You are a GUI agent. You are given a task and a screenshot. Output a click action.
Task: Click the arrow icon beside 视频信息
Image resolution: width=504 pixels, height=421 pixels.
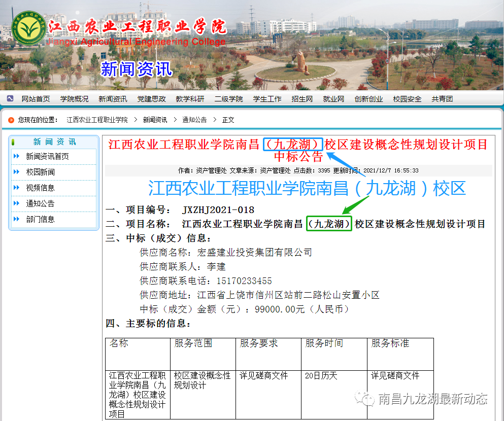(x=16, y=188)
